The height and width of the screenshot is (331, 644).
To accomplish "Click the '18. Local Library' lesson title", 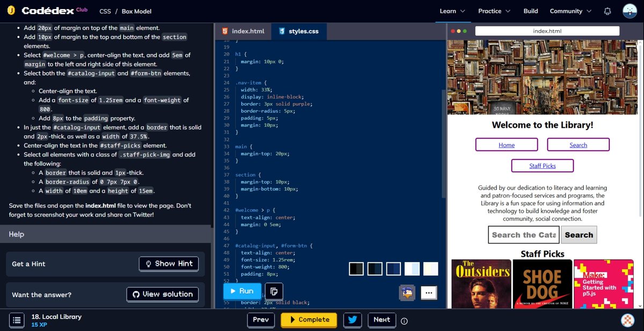I will pos(56,316).
